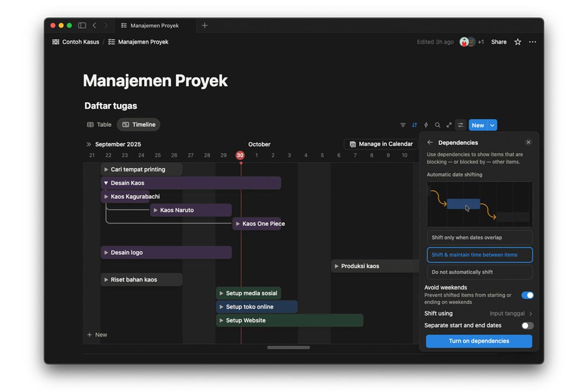Select Shift only when dates overlap

[x=480, y=237]
